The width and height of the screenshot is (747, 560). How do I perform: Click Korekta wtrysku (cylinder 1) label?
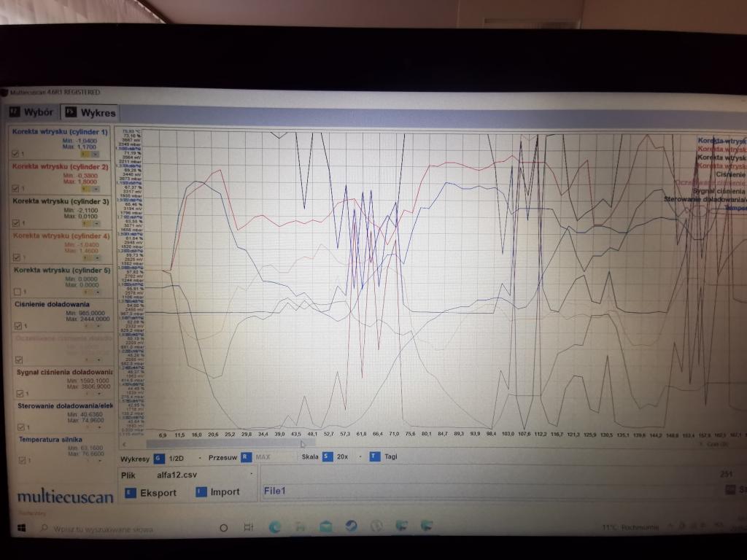pyautogui.click(x=60, y=131)
